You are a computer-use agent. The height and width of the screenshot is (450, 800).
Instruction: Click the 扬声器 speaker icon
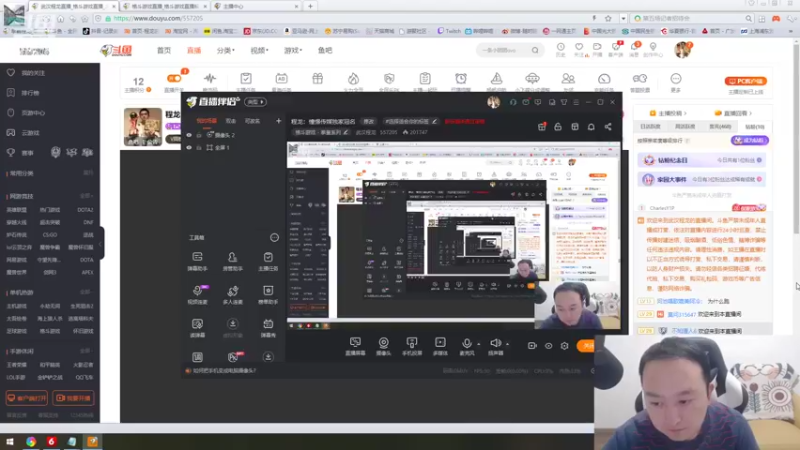coord(495,343)
